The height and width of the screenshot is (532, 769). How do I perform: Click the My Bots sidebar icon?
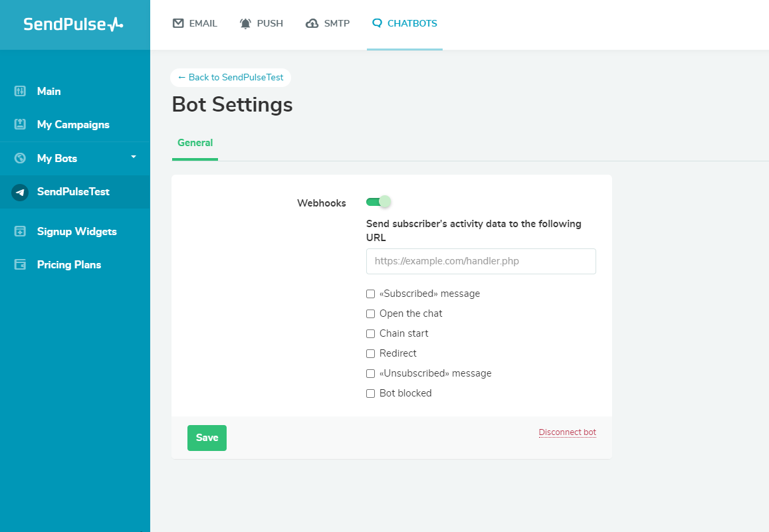20,158
